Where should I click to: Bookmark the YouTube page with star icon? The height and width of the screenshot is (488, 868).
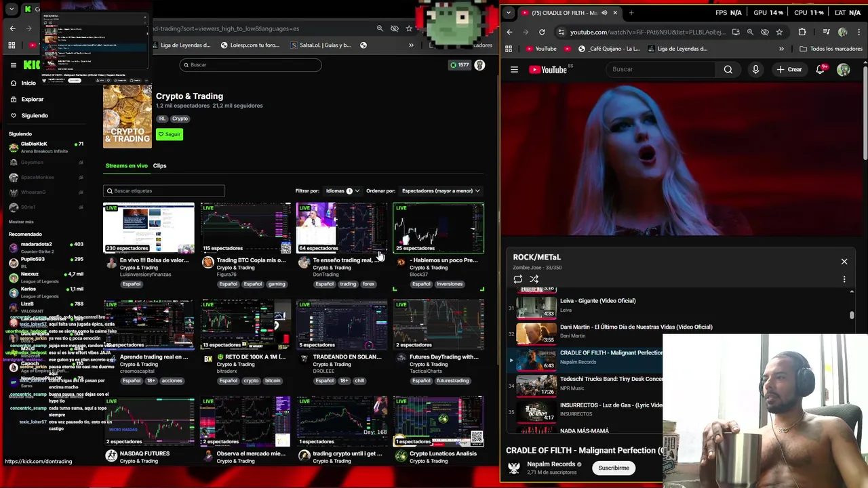[x=779, y=32]
